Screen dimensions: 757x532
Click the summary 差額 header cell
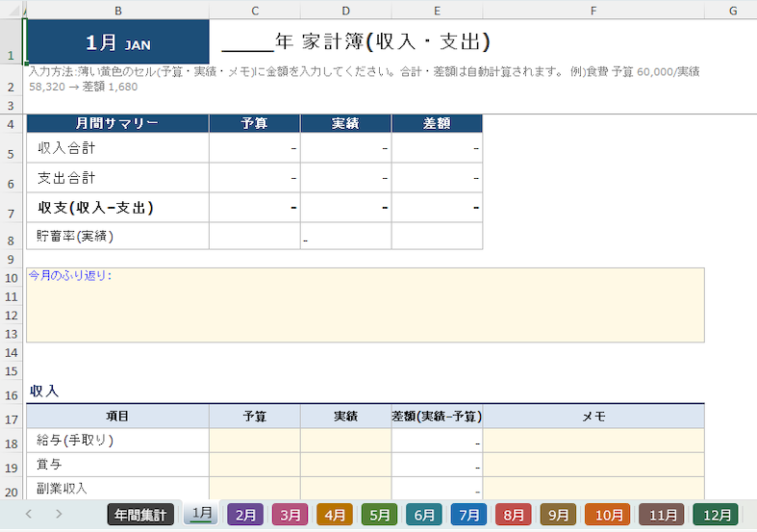pyautogui.click(x=437, y=123)
